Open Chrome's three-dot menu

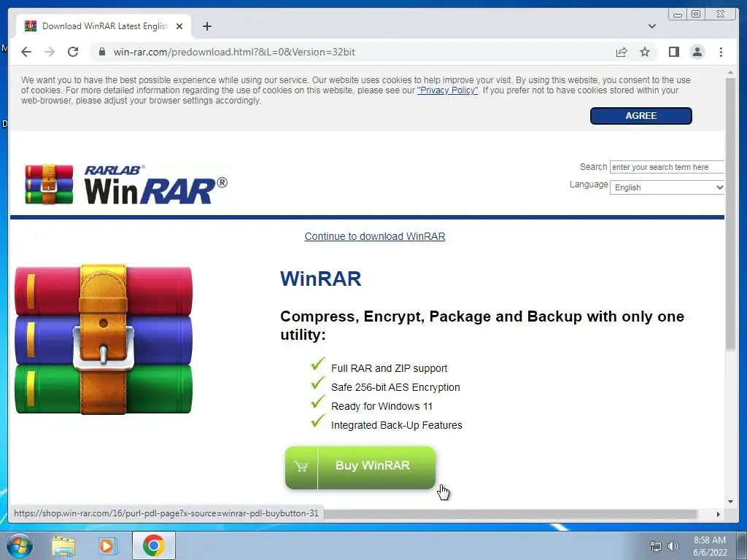[721, 52]
